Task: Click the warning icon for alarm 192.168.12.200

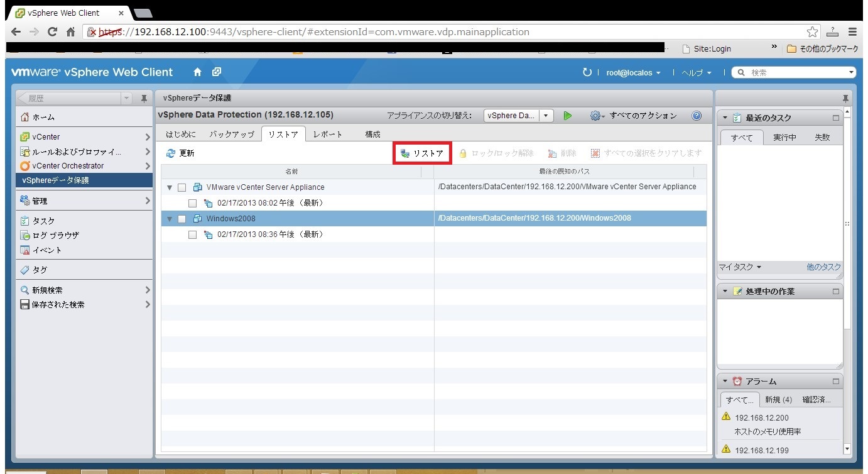Action: coord(726,417)
